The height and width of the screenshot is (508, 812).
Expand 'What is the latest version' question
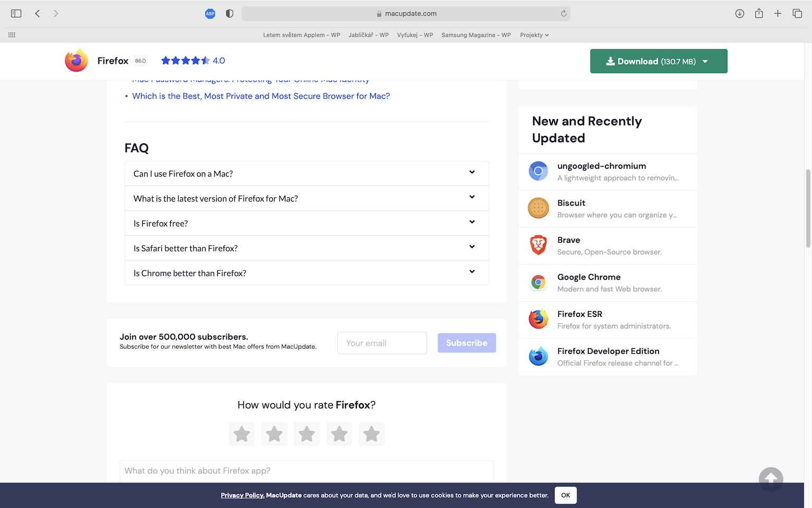pyautogui.click(x=307, y=198)
